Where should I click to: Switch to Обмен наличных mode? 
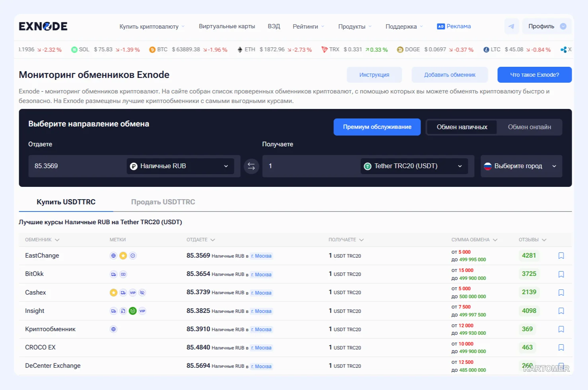pyautogui.click(x=462, y=127)
